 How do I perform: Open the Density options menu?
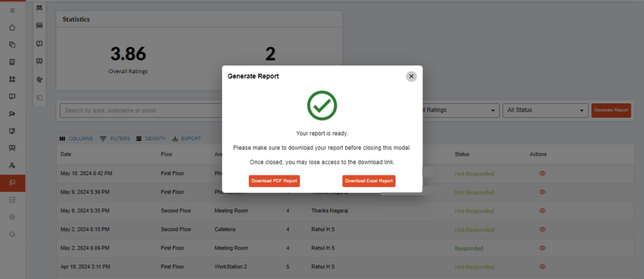point(151,139)
